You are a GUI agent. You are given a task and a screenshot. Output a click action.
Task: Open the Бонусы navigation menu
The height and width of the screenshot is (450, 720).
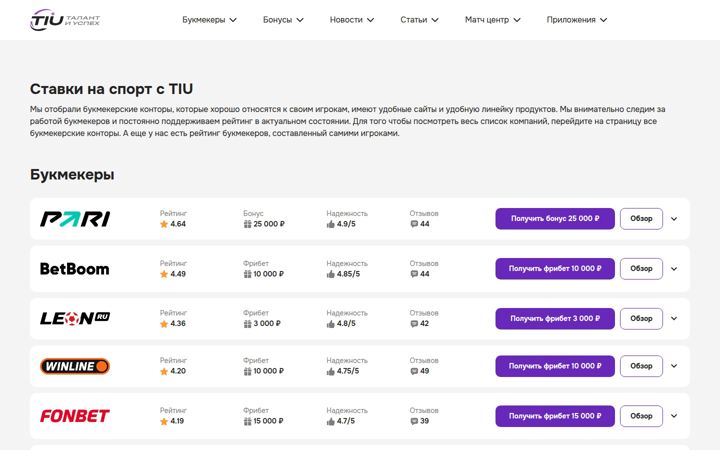(283, 20)
